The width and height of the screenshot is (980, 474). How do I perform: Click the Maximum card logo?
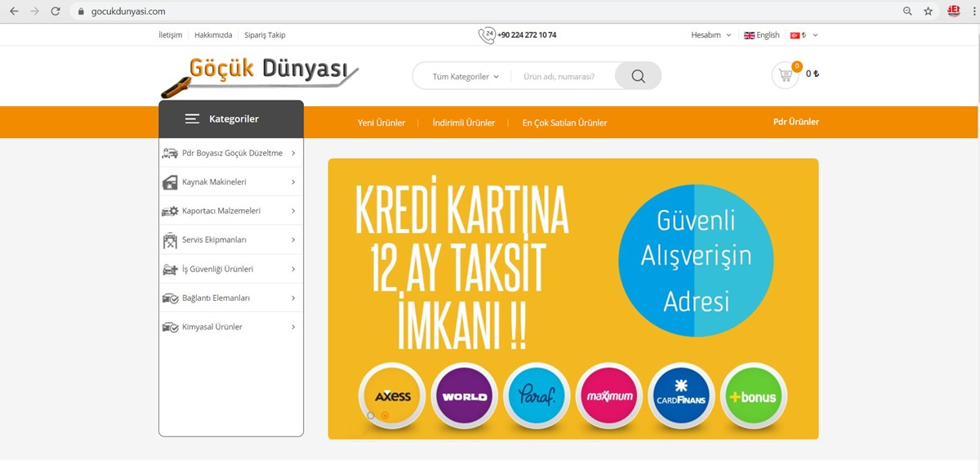coord(609,396)
